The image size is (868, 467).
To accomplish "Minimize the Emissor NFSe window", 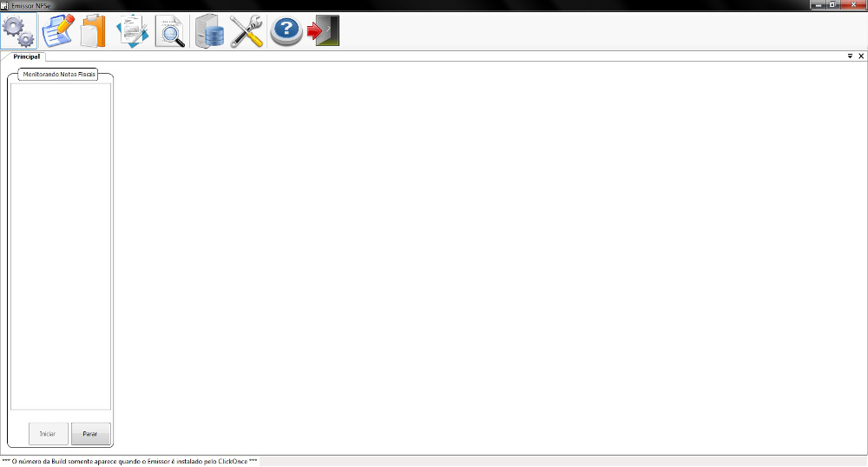I will pyautogui.click(x=818, y=5).
